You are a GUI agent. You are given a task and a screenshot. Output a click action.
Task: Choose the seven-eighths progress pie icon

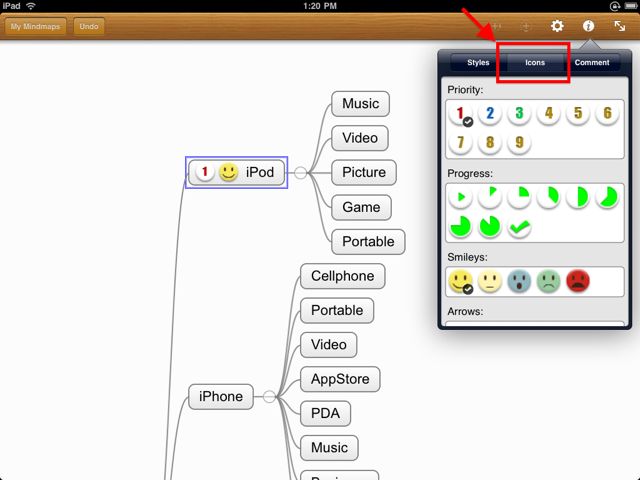pos(490,227)
